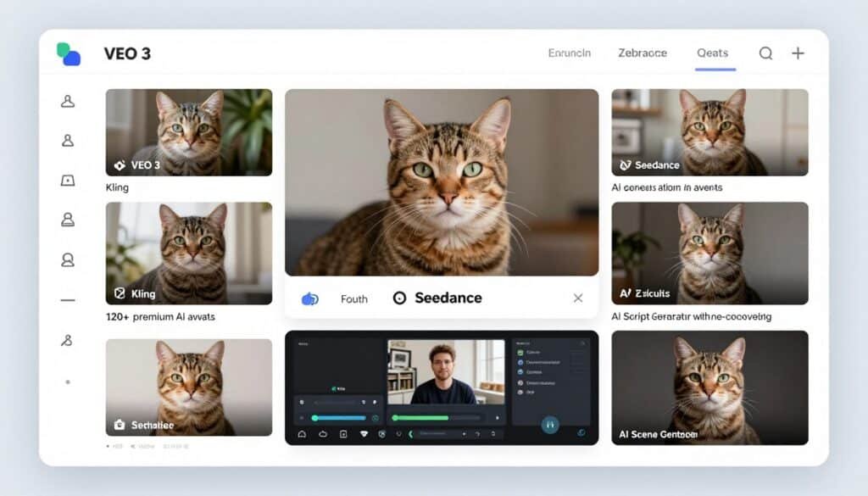Open the AI Scene Gentoer thumbnail

(x=709, y=387)
